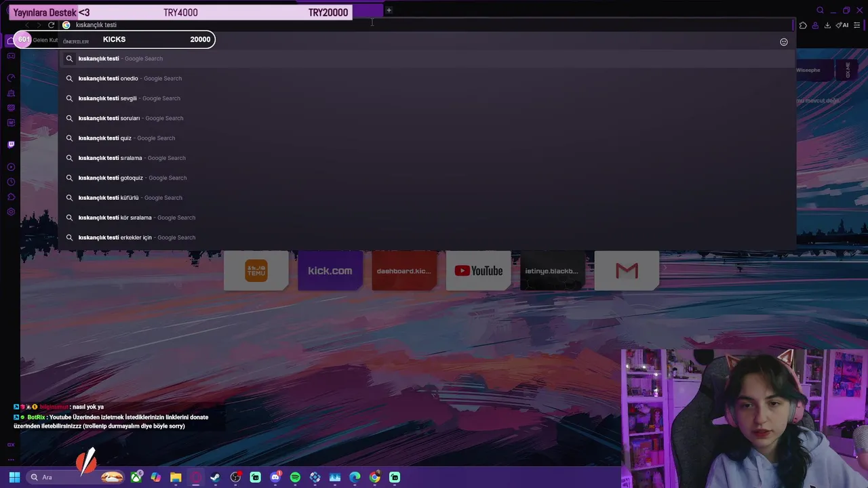Click the Opera GX taskbar icon
The width and height of the screenshot is (868, 488).
pyautogui.click(x=196, y=477)
